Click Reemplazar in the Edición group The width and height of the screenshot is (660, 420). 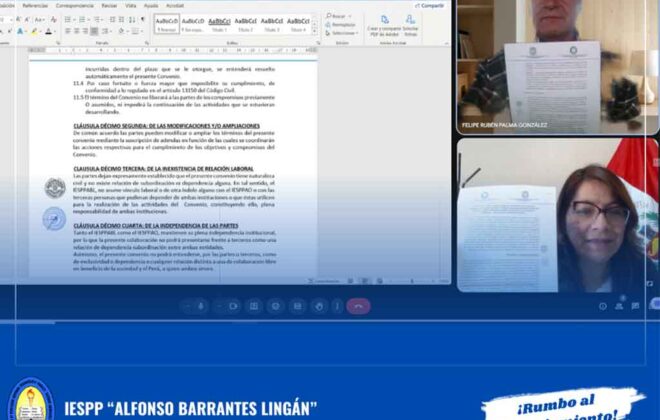(342, 25)
